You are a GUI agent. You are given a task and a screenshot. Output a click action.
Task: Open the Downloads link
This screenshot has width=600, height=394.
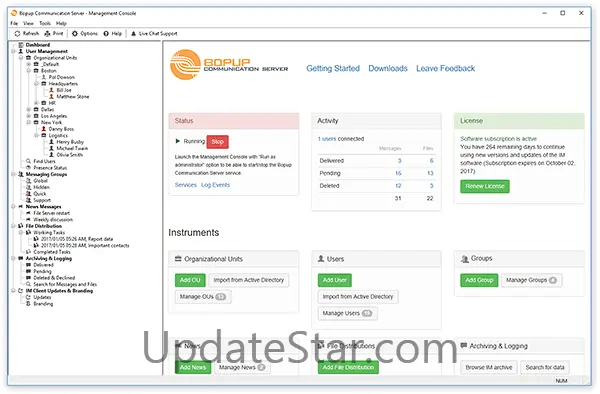(x=388, y=68)
